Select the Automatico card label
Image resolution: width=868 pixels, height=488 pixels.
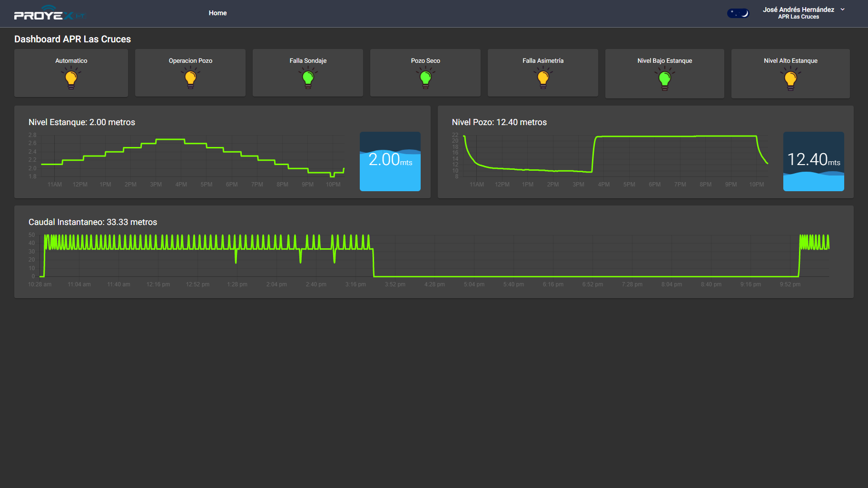71,60
